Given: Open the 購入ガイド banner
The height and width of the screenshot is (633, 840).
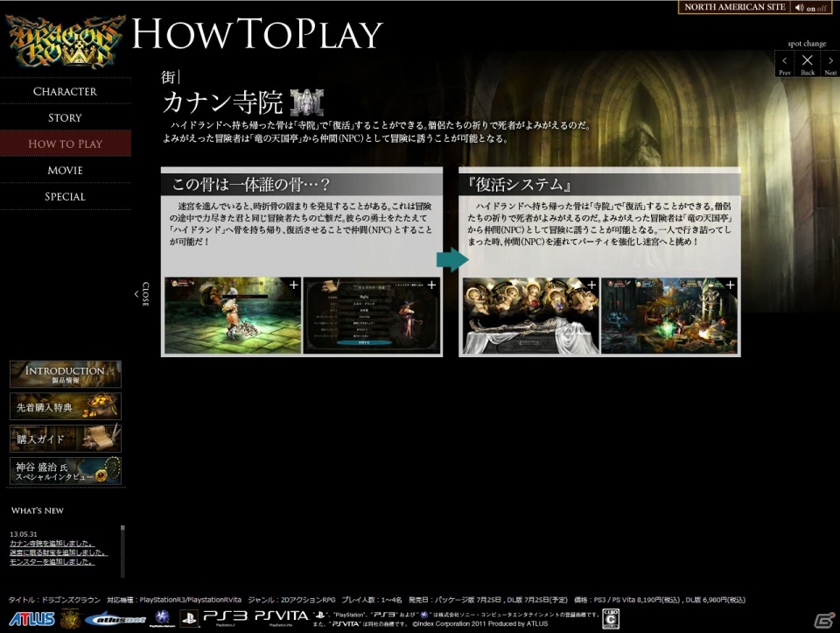Looking at the screenshot, I should coord(66,439).
